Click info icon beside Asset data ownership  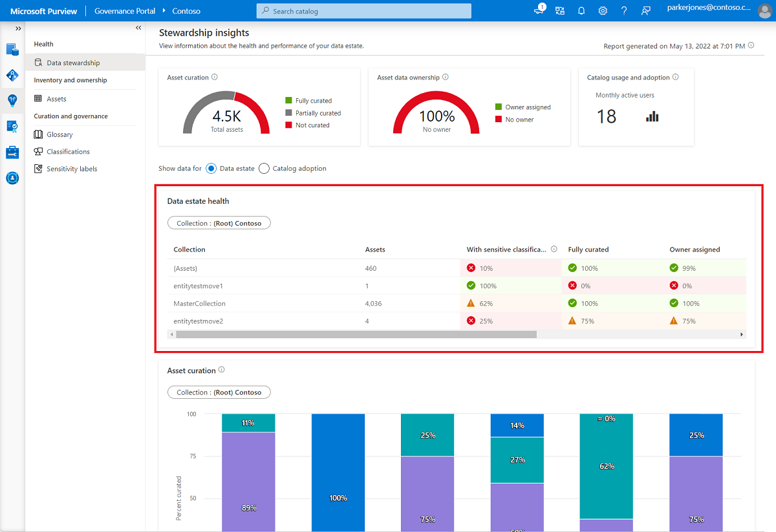coord(446,77)
